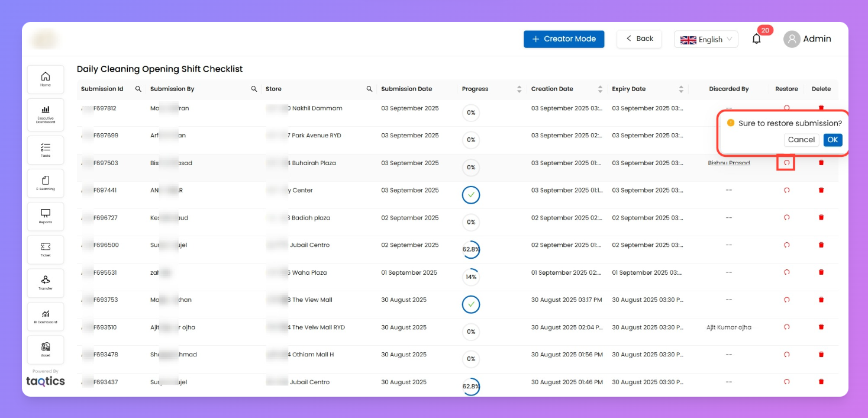Click restore icon for Waha Plaza row
Screen dimensions: 868x418
coord(786,272)
